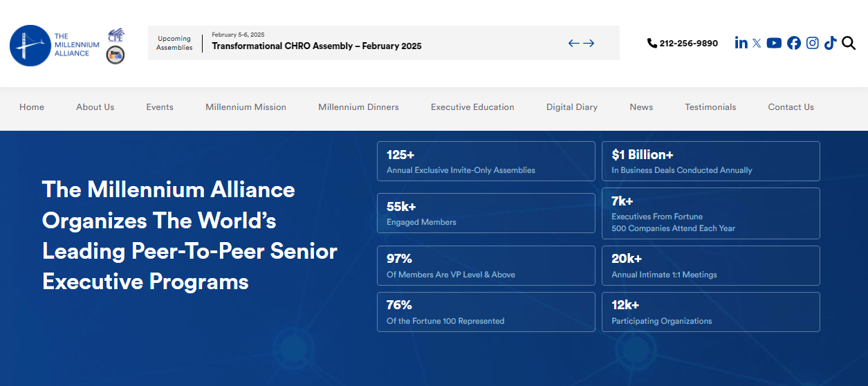The width and height of the screenshot is (868, 386).
Task: Open the TikTok social icon
Action: coord(830,43)
